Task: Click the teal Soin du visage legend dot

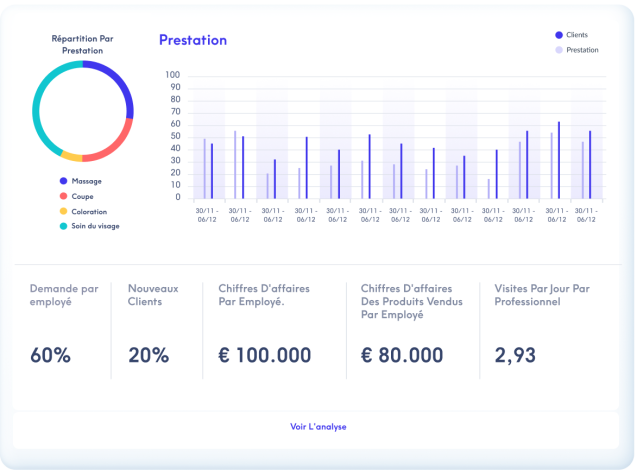Action: [x=63, y=226]
